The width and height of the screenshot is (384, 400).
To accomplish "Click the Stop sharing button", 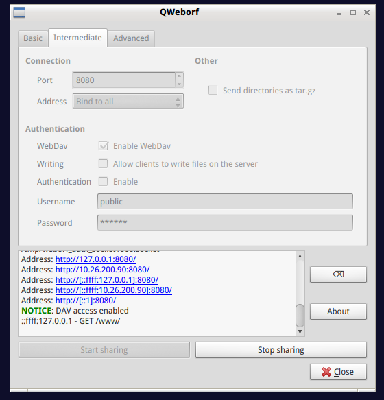I will (x=281, y=350).
